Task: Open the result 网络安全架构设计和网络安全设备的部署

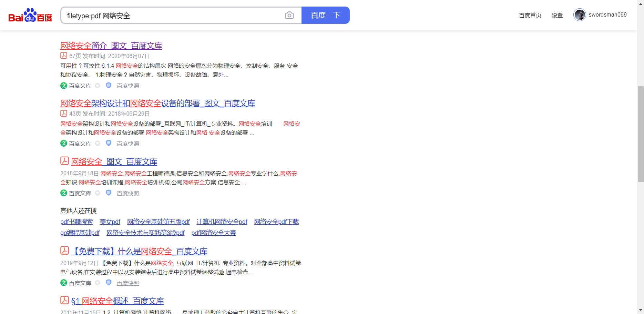Action: (x=157, y=103)
